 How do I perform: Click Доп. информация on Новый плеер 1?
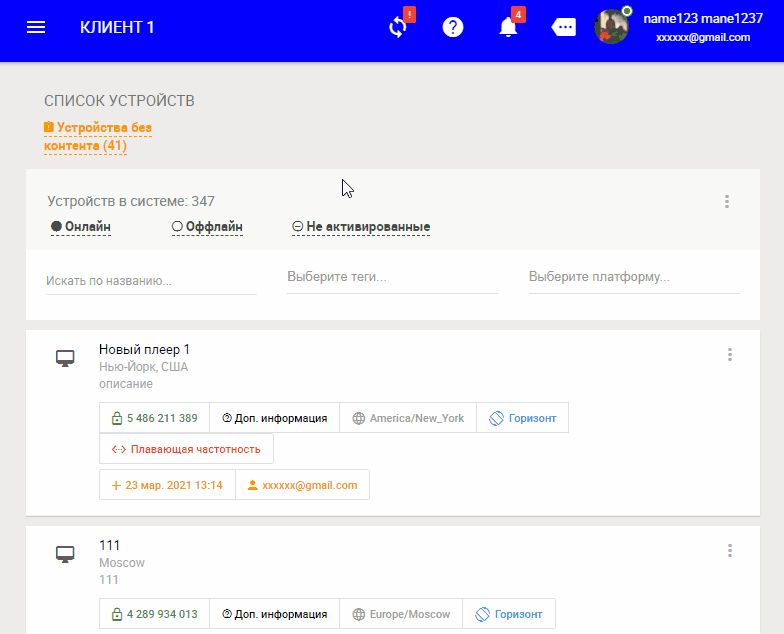pos(275,418)
